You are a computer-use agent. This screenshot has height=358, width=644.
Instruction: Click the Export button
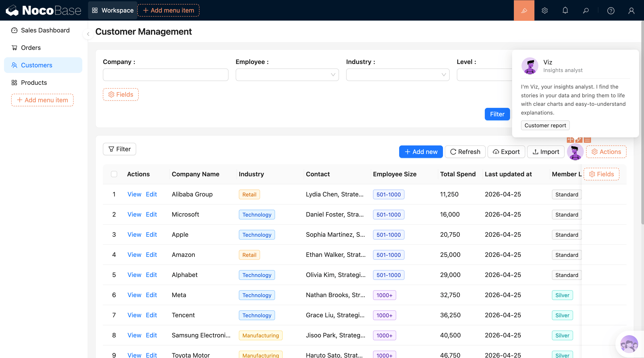pos(506,152)
